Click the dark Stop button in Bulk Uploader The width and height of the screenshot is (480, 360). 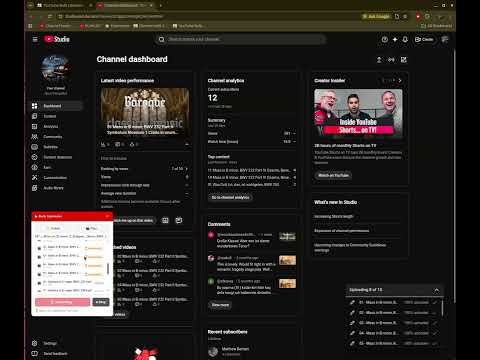coord(101,302)
